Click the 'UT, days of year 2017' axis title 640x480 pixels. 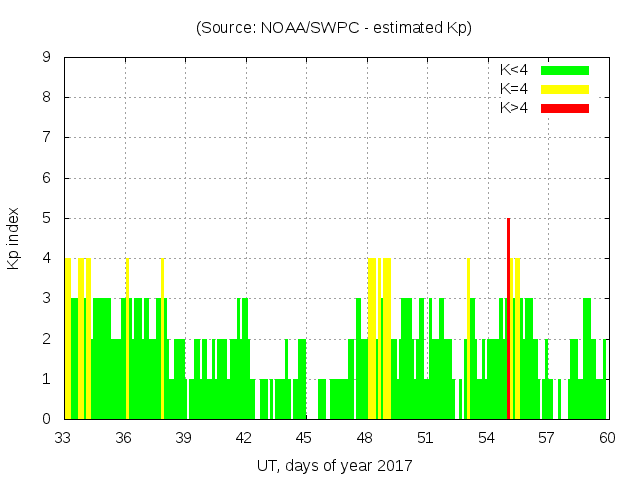pos(334,465)
